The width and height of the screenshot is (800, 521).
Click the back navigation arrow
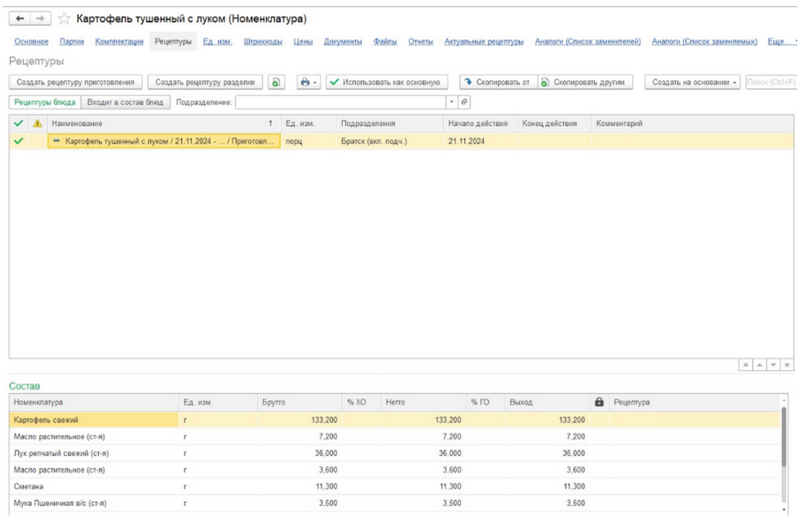(x=22, y=19)
